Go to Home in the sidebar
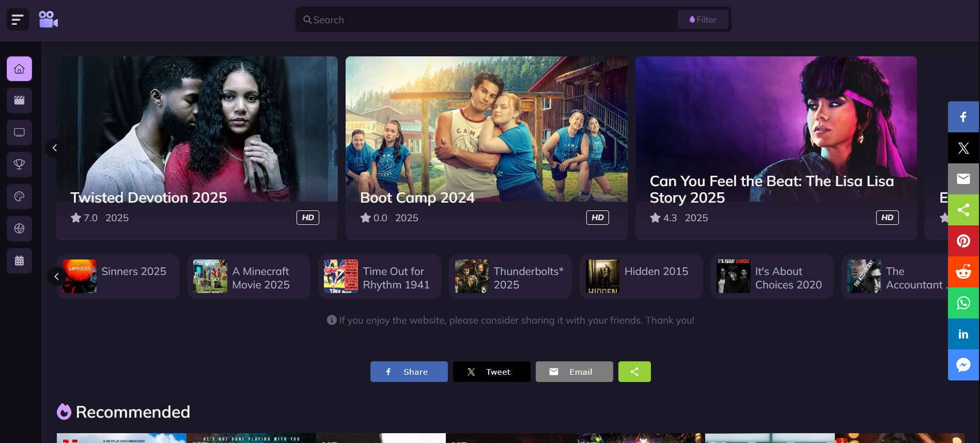The height and width of the screenshot is (443, 980). click(x=19, y=69)
